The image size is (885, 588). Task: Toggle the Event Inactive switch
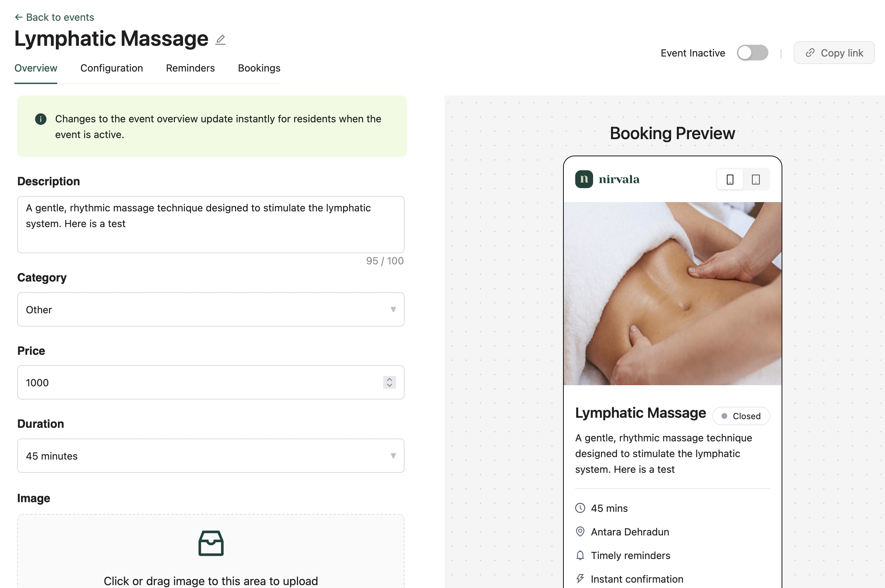tap(752, 53)
